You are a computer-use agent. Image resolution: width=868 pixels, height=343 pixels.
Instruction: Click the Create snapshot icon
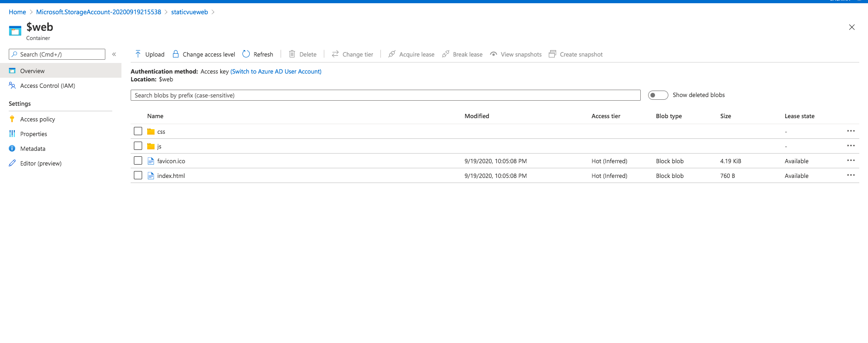point(552,54)
